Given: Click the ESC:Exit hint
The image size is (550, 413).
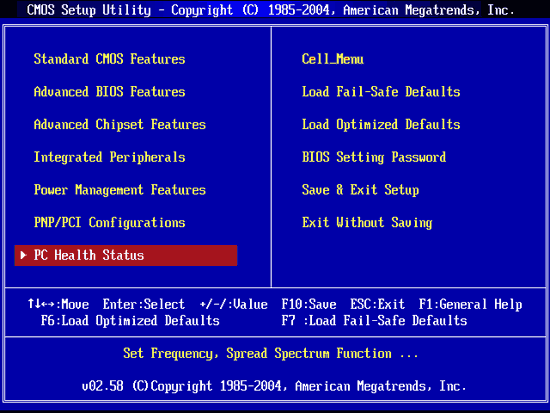Looking at the screenshot, I should point(377,304).
